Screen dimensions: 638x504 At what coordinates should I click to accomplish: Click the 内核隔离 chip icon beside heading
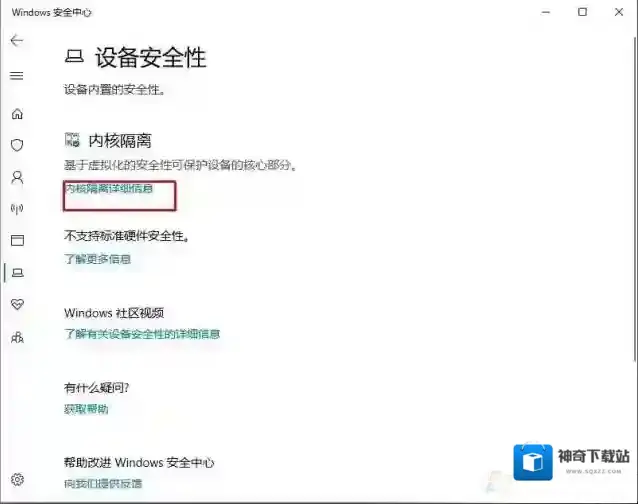(72, 141)
